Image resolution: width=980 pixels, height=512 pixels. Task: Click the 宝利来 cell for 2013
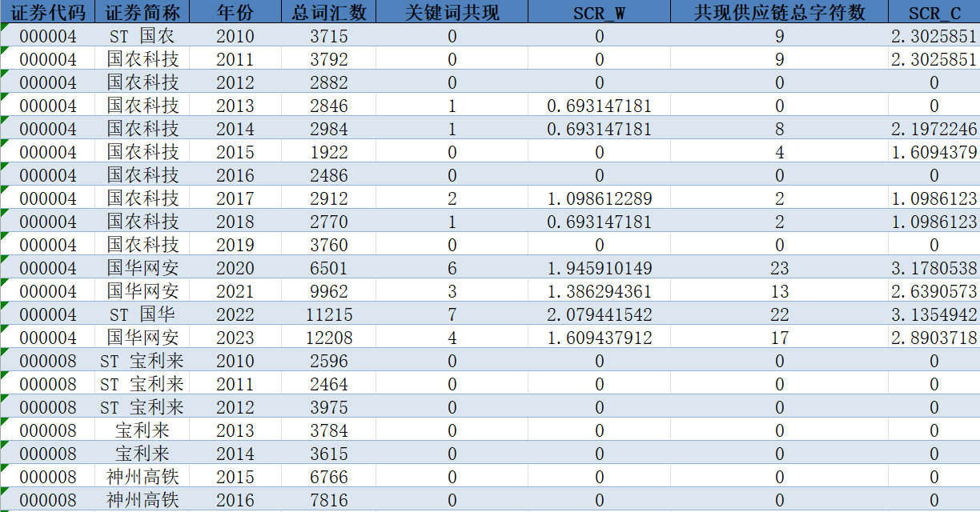(x=143, y=430)
